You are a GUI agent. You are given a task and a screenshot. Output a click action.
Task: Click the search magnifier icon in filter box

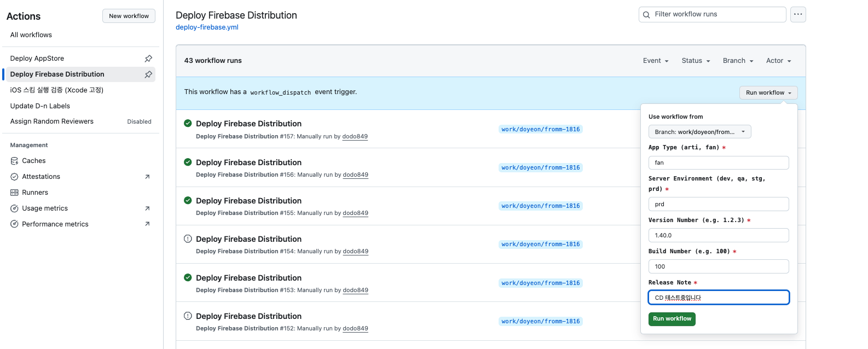pyautogui.click(x=647, y=15)
